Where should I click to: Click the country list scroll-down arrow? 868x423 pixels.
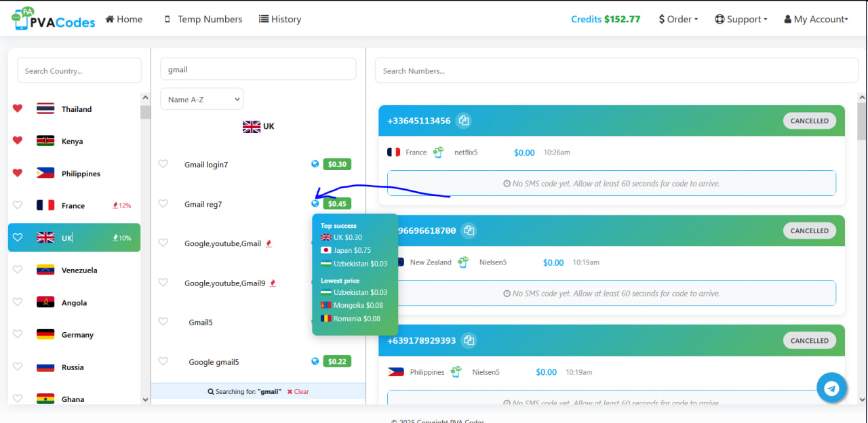coord(145,400)
